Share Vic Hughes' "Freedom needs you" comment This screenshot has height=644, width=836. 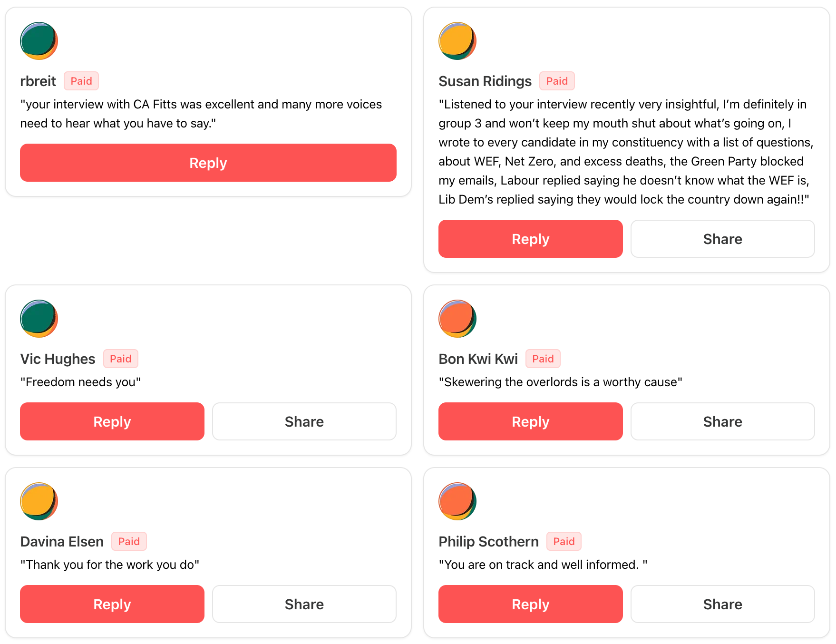304,421
